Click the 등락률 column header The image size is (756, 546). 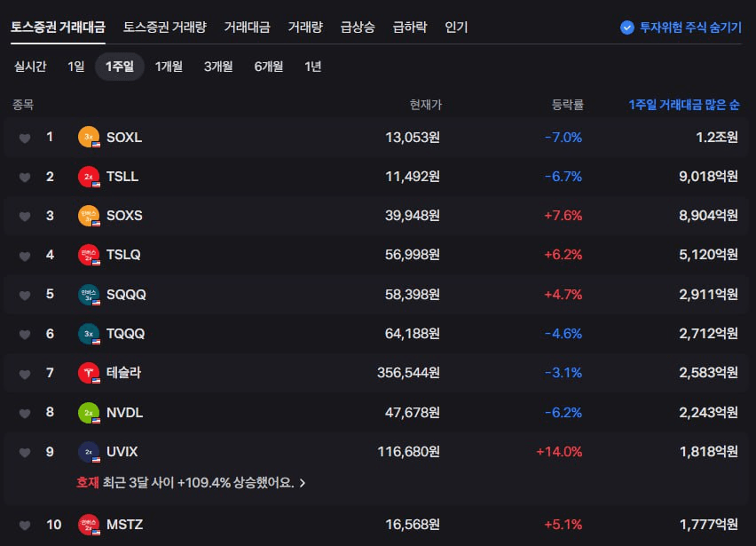coord(568,105)
